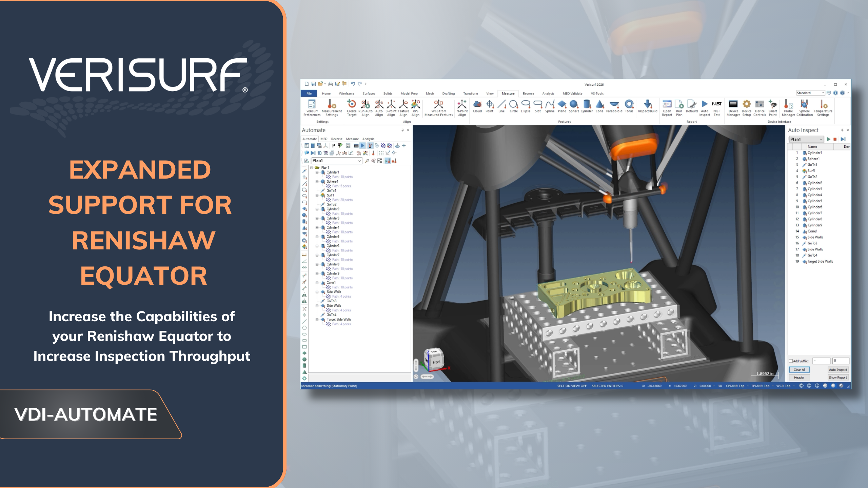Image resolution: width=868 pixels, height=488 pixels.
Task: Switch to the Reverse ribbon tab
Action: pos(528,94)
